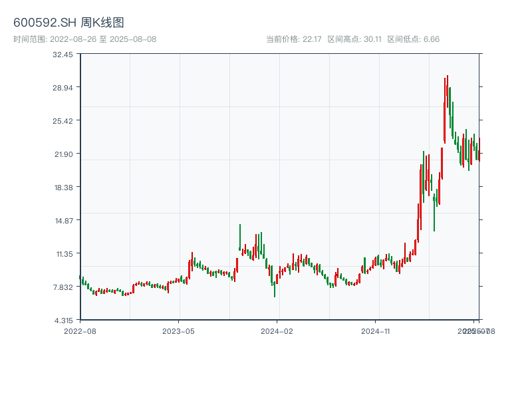The width and height of the screenshot is (532, 399).
Task: Click the period high label 区间高点: 30.11
Action: [354, 39]
